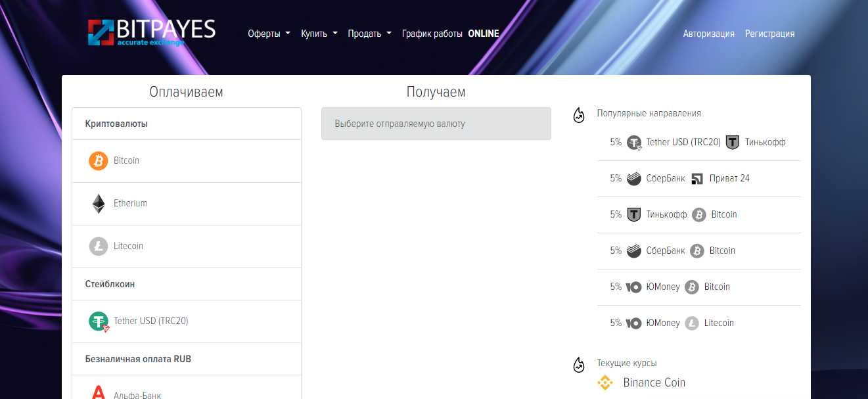The height and width of the screenshot is (399, 868).
Task: Click the Выберите отправляемую валюту box
Action: coord(436,124)
